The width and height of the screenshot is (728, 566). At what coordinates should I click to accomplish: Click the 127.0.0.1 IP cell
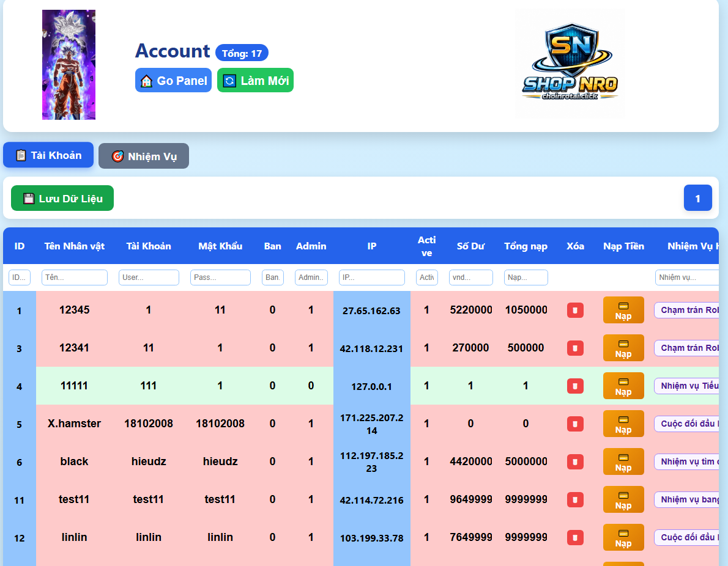coord(371,386)
